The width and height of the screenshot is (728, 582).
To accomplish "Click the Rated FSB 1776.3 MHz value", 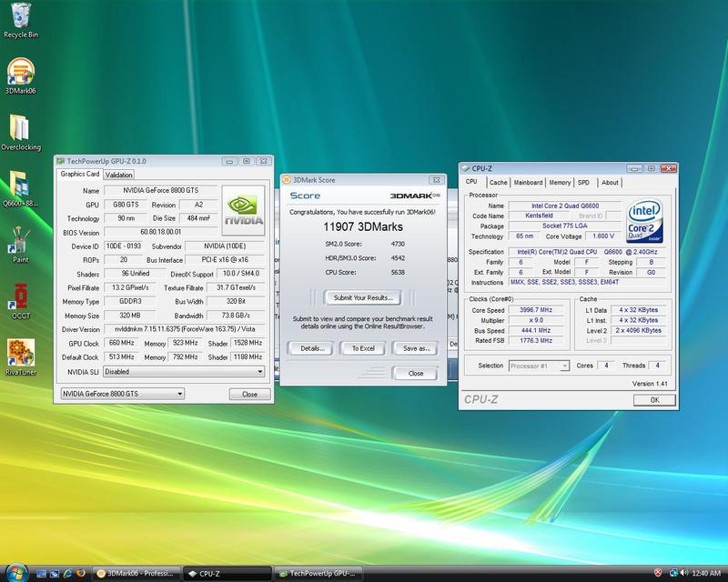I will click(x=536, y=340).
